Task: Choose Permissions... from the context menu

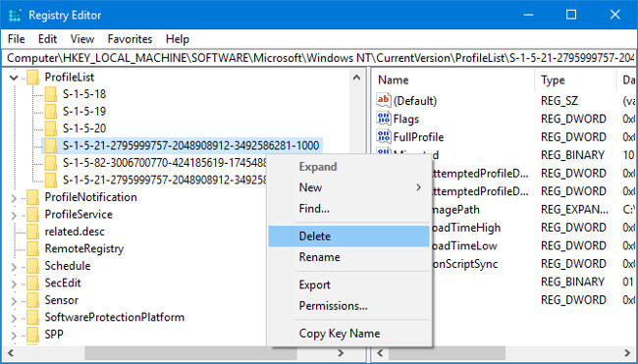Action: coord(349,306)
